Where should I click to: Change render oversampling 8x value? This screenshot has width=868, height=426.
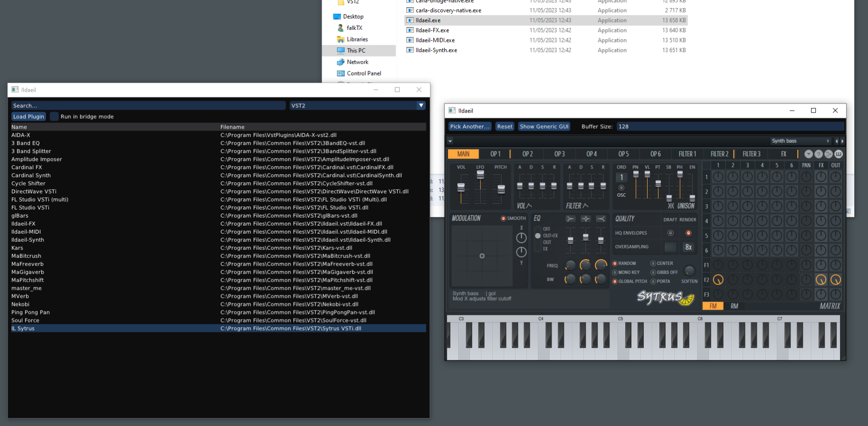[688, 247]
